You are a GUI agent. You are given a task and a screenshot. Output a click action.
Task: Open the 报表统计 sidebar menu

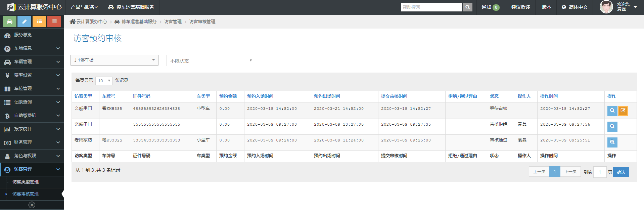click(x=32, y=129)
